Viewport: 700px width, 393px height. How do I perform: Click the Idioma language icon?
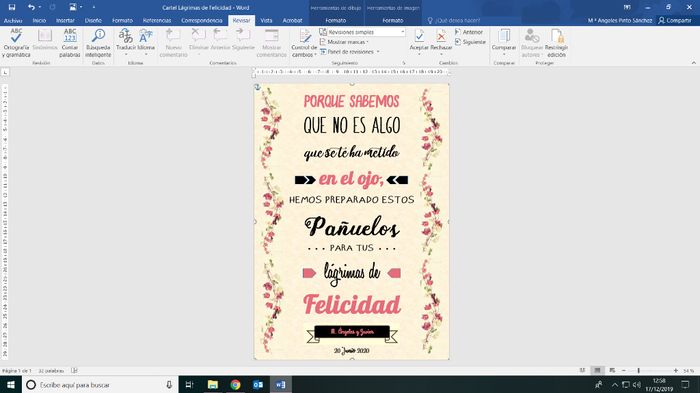pyautogui.click(x=146, y=36)
